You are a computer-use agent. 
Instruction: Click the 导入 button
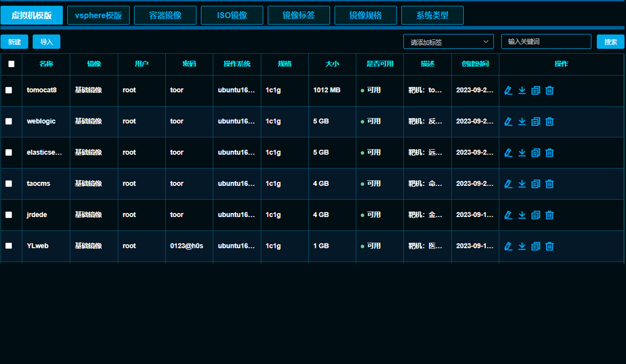point(46,42)
